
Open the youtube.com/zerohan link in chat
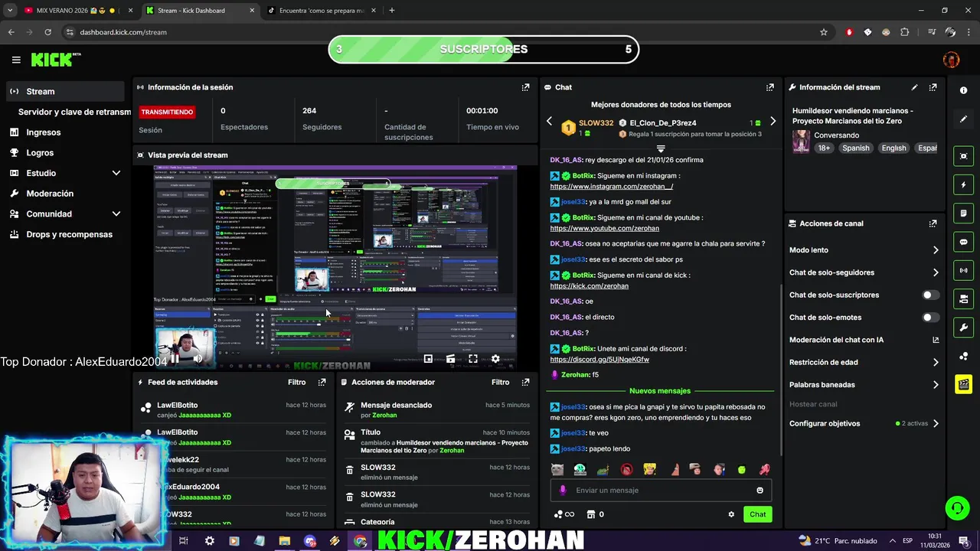605,228
